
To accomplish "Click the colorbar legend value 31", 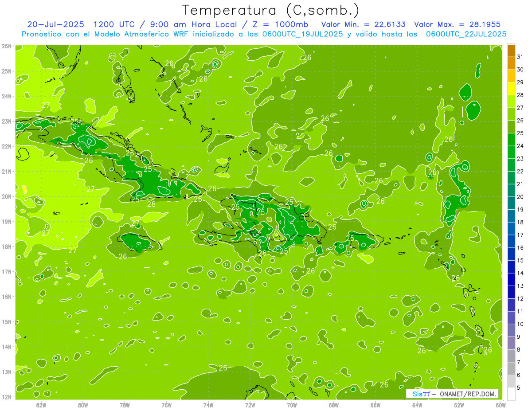I will coord(520,57).
